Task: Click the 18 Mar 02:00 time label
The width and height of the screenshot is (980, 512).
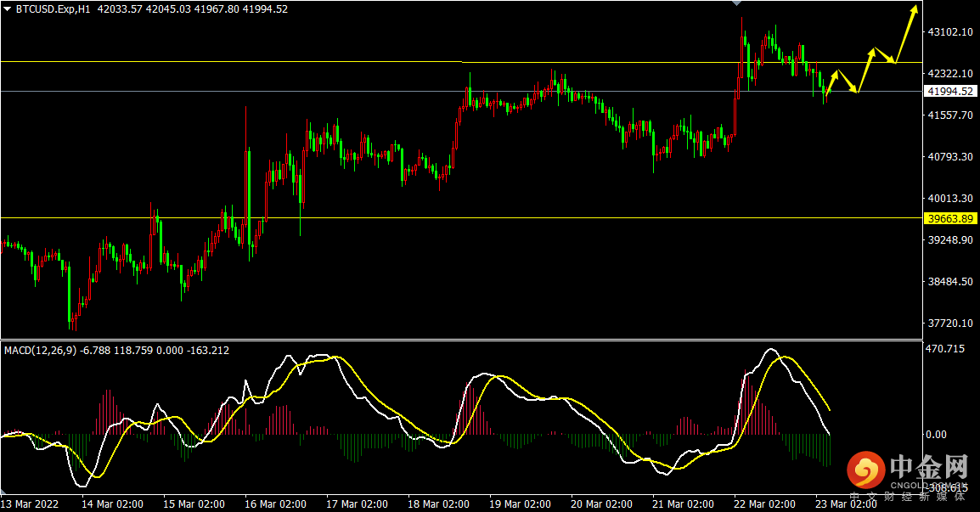Action: (x=439, y=504)
